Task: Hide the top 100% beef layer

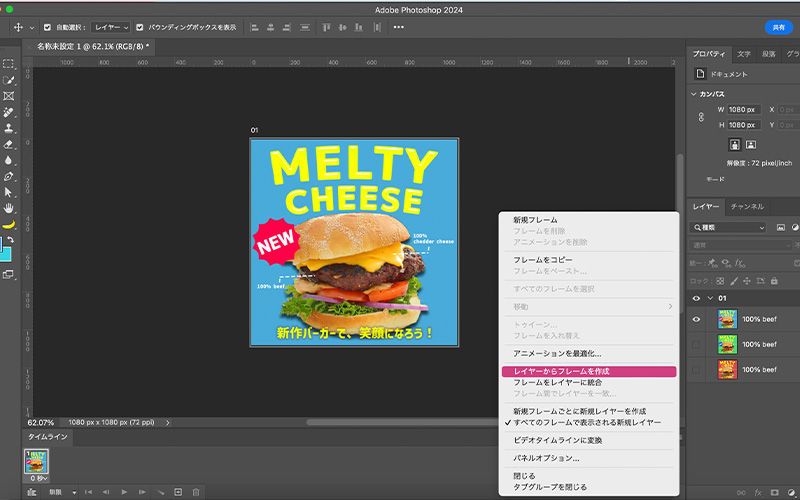Action: [697, 319]
